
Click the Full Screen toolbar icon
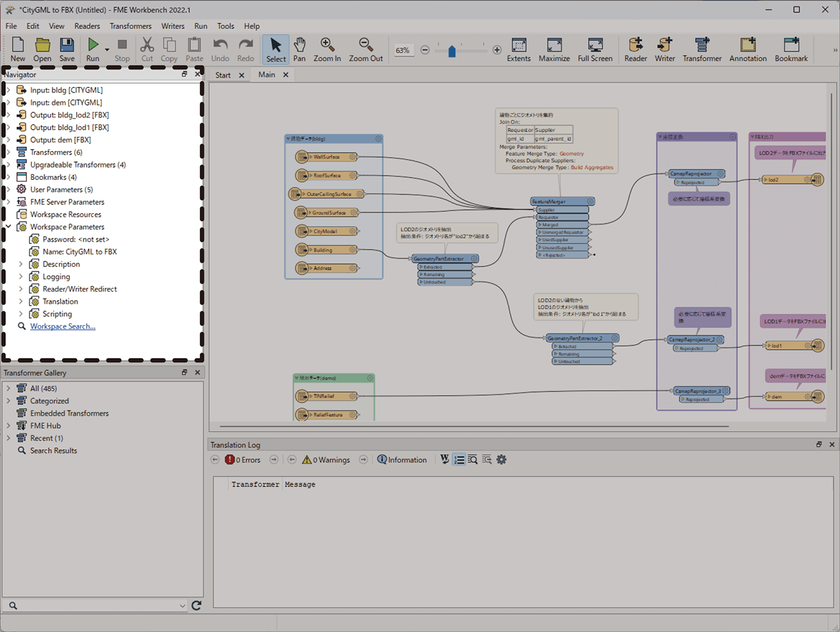(x=595, y=49)
